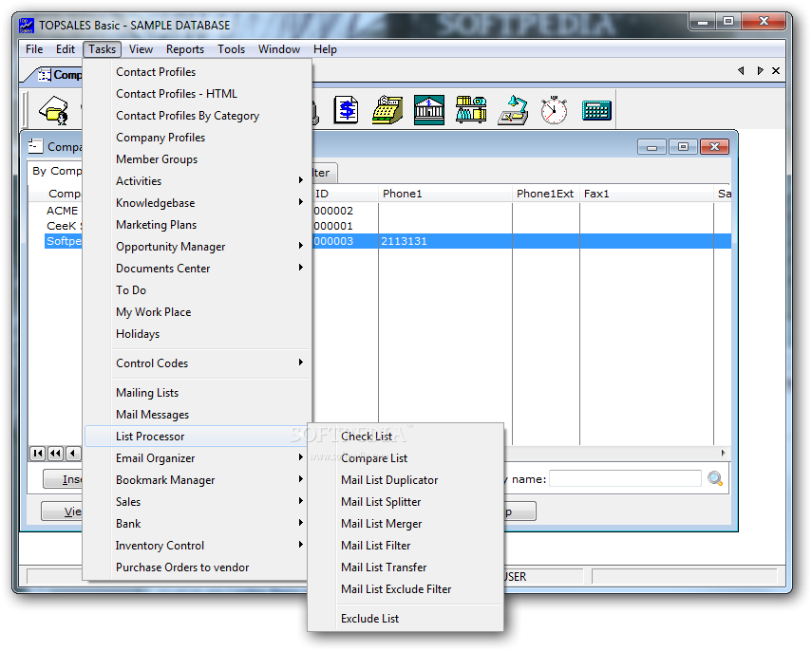Expand the Sales submenu
The width and height of the screenshot is (812, 651).
[x=198, y=501]
